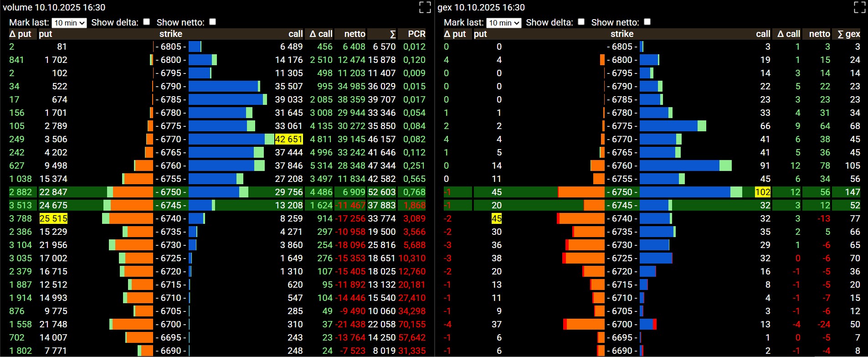This screenshot has width=868, height=357.
Task: Select the Δ put header in volume panel
Action: tap(21, 34)
